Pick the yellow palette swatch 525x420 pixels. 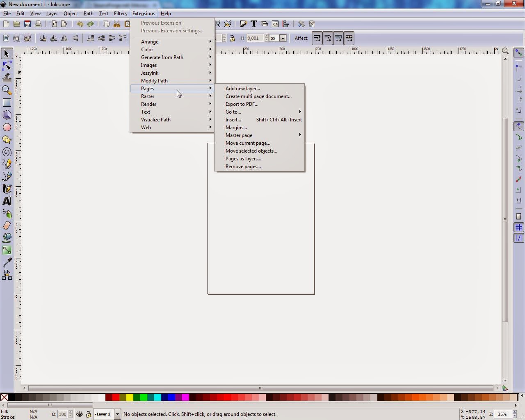click(130, 397)
